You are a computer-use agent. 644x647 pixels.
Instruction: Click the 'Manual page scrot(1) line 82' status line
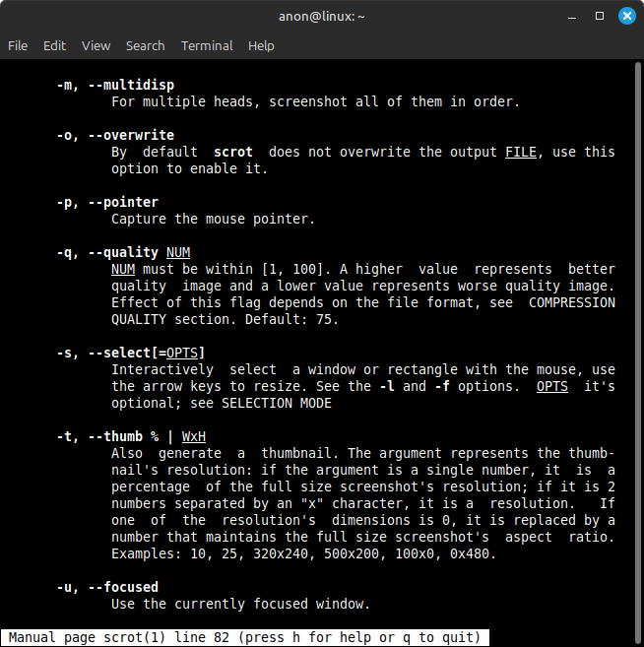click(x=245, y=637)
